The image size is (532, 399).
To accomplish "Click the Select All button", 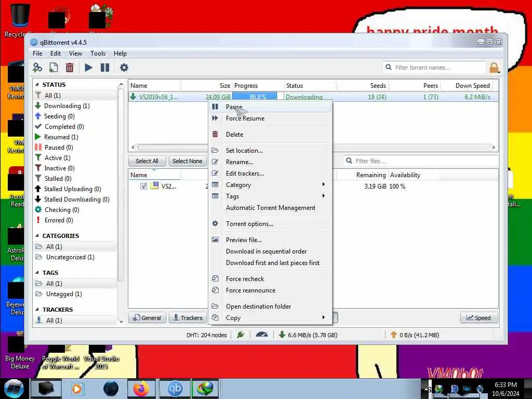I will point(147,161).
